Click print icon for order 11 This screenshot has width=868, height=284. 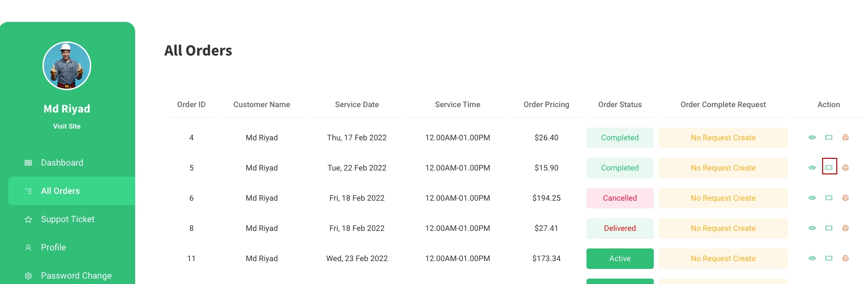(846, 258)
